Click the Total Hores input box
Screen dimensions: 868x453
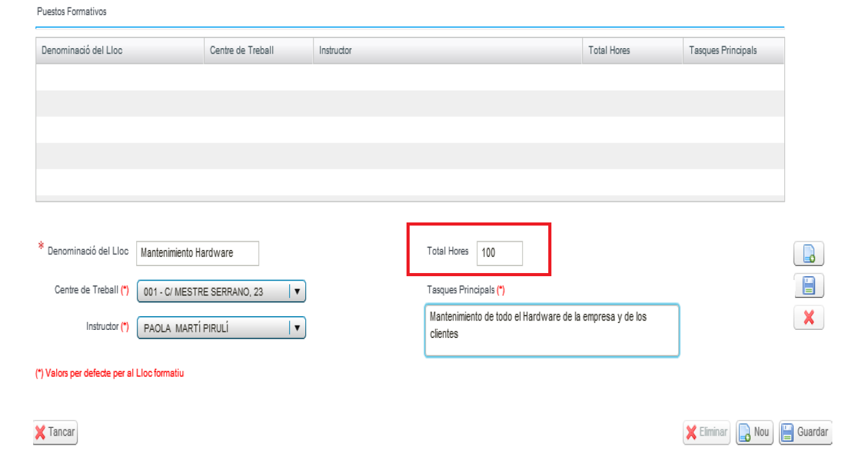(x=500, y=253)
